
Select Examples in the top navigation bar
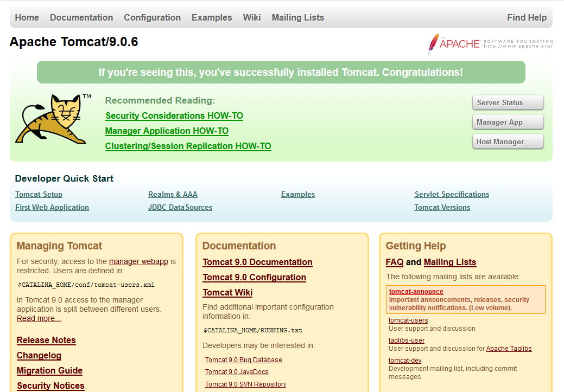pos(212,17)
